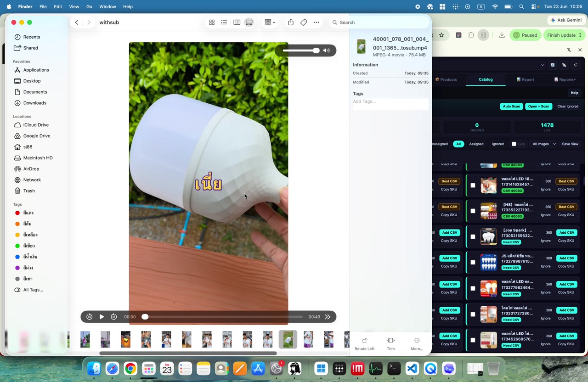This screenshot has width=588, height=382.
Task: Open Spotlight search in the menu bar
Action: [521, 6]
